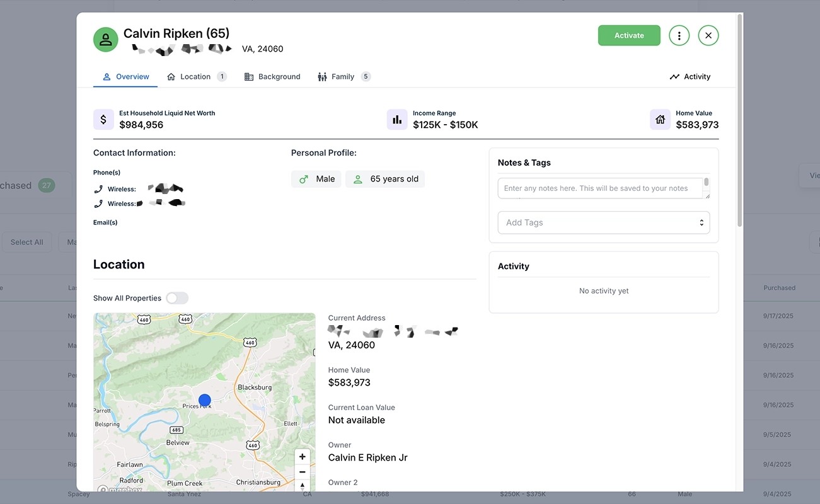Screen dimensions: 820x504
Task: Click the Family tab count badge 5
Action: (x=366, y=76)
